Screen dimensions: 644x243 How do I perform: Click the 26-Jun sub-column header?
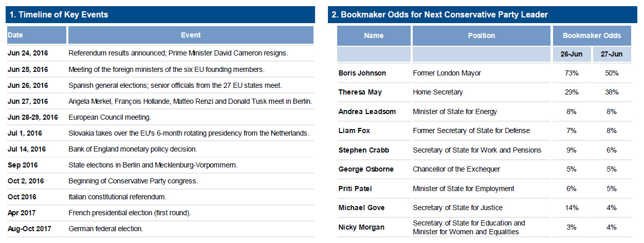click(x=572, y=54)
